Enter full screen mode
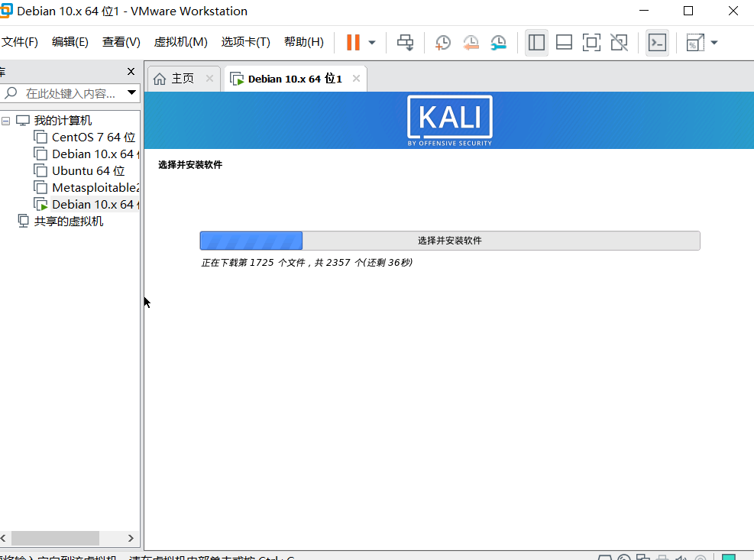The height and width of the screenshot is (560, 754). coord(591,42)
